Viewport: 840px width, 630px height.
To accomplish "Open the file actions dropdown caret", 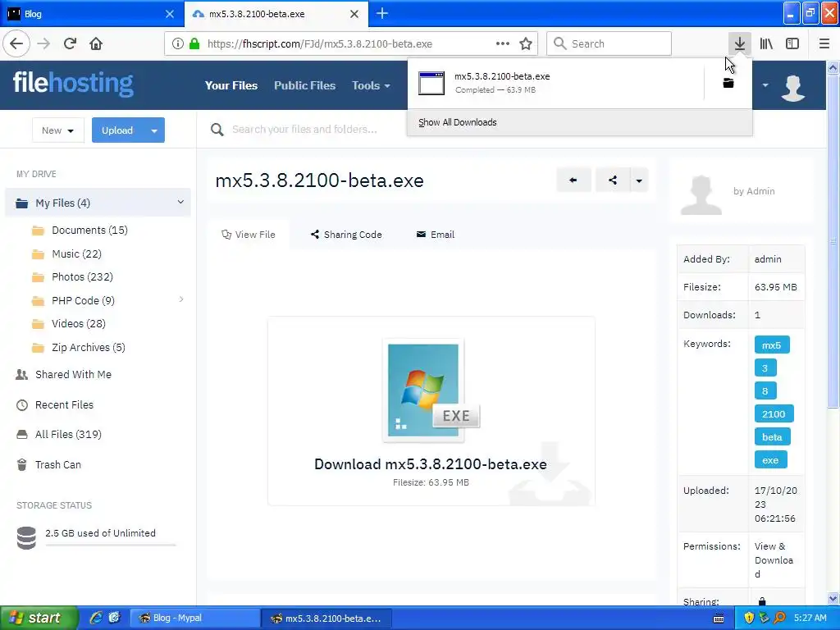I will [x=639, y=180].
